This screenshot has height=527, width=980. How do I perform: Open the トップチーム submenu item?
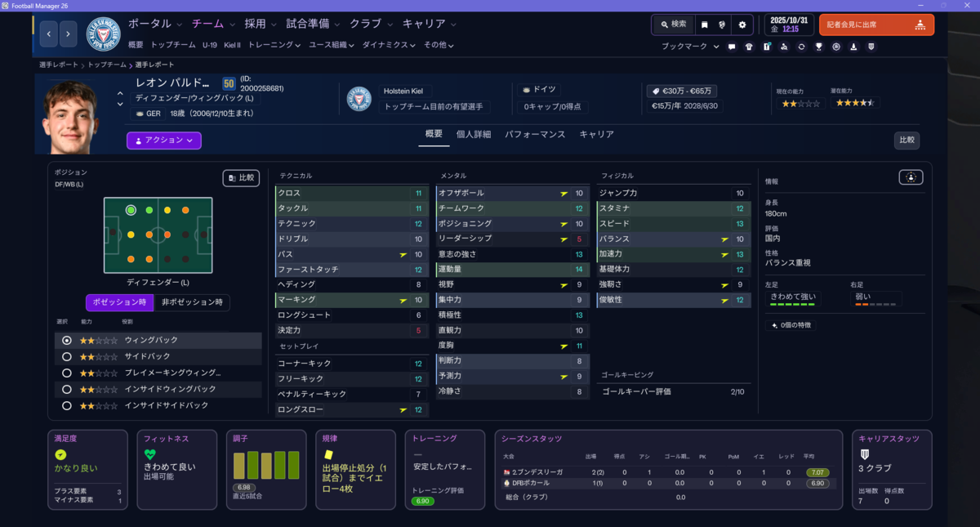pos(172,46)
